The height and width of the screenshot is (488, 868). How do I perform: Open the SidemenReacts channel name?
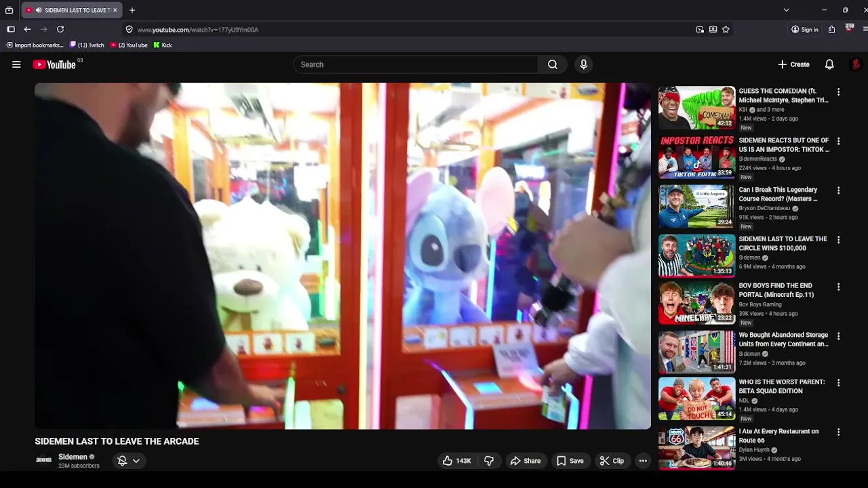point(758,159)
